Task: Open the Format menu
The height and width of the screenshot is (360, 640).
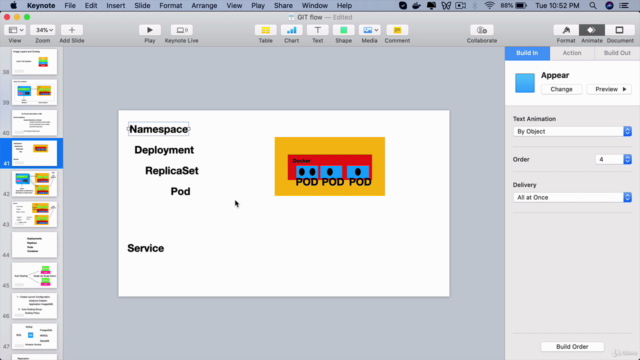Action: click(171, 6)
